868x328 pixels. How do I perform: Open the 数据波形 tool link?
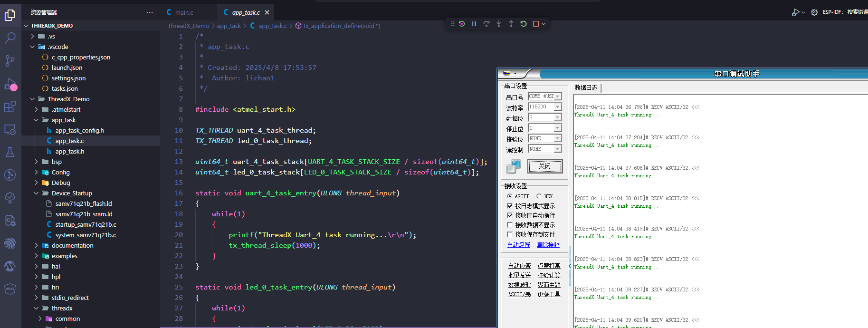click(x=520, y=285)
